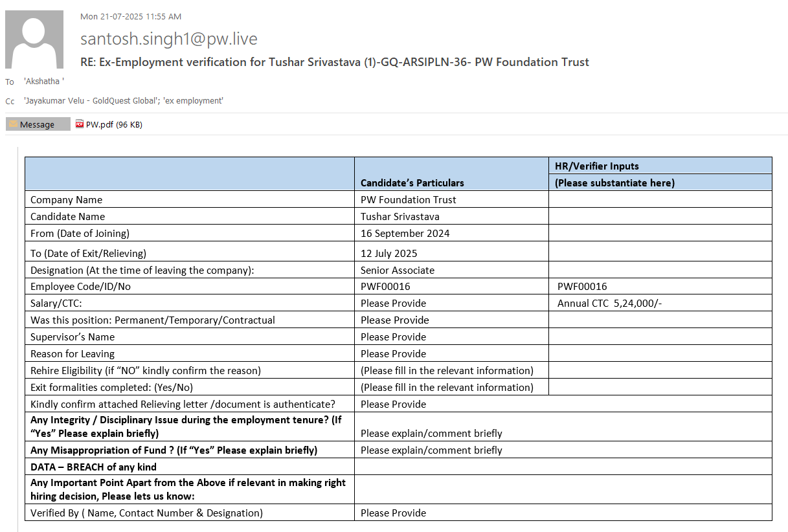The width and height of the screenshot is (788, 532).
Task: Click the 'Verified By' row label
Action: (147, 513)
